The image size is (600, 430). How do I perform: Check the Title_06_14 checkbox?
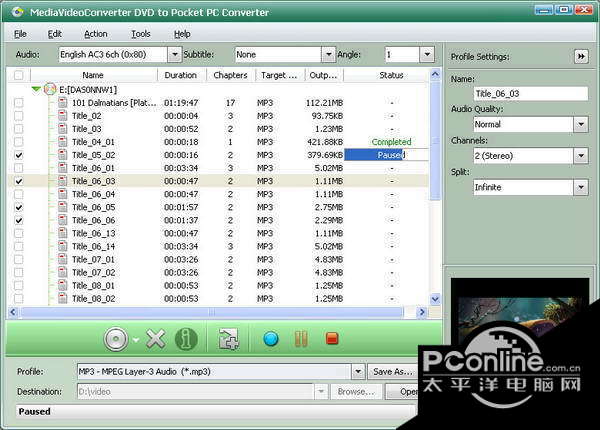[18, 246]
